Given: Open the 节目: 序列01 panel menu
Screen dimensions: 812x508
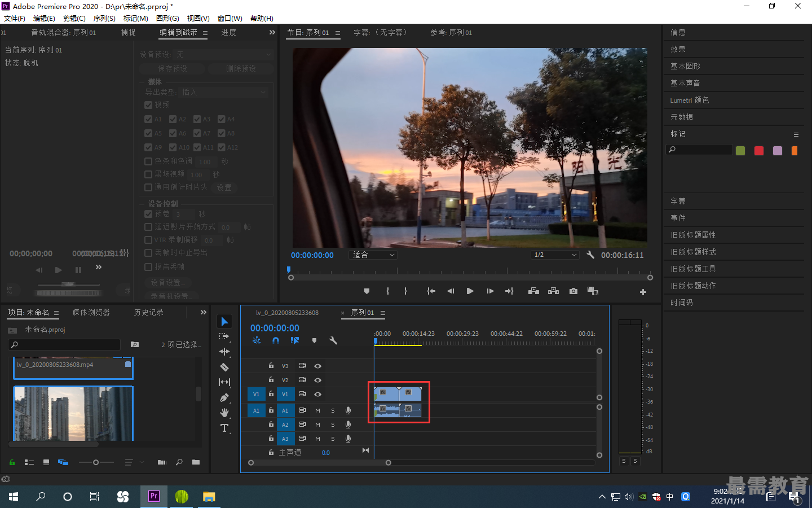Looking at the screenshot, I should point(338,33).
